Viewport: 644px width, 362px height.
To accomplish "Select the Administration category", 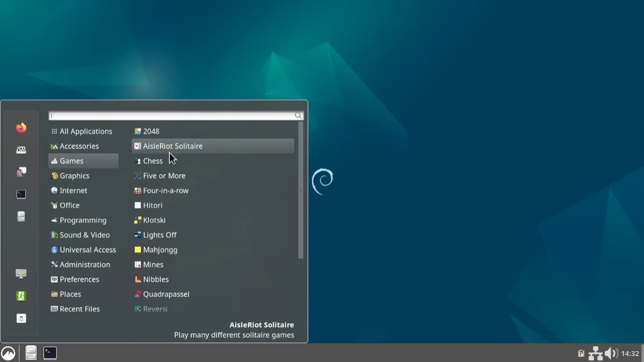I will tap(84, 264).
